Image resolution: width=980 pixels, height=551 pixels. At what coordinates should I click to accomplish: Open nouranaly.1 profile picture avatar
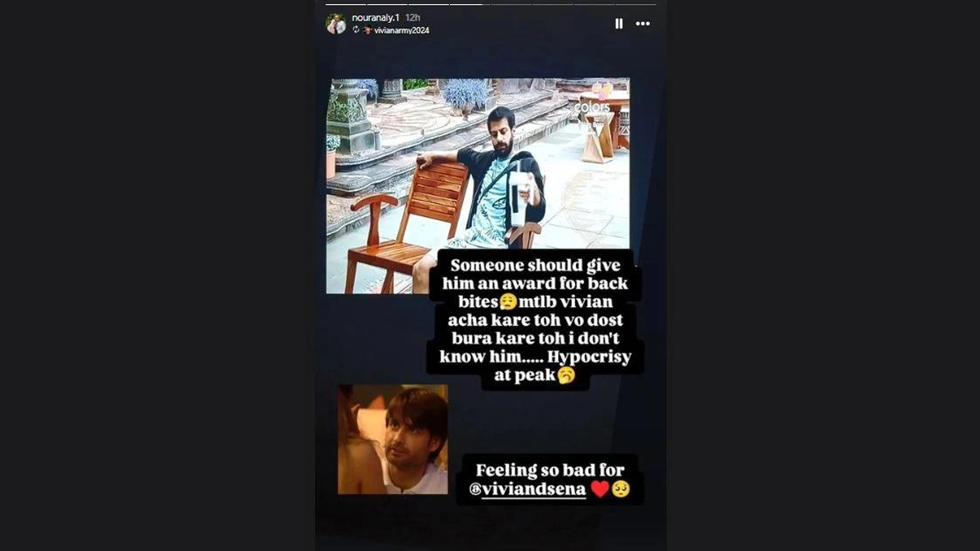336,24
